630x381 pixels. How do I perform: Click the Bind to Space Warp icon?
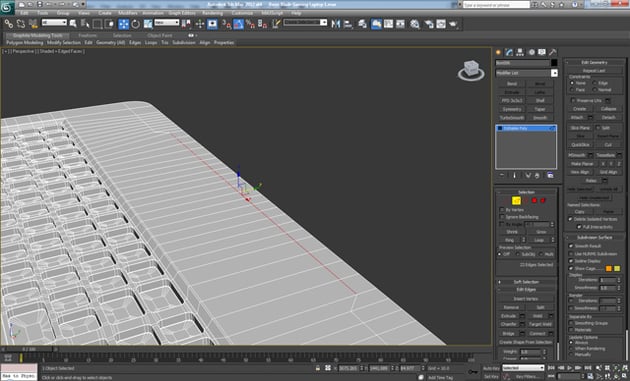point(33,24)
